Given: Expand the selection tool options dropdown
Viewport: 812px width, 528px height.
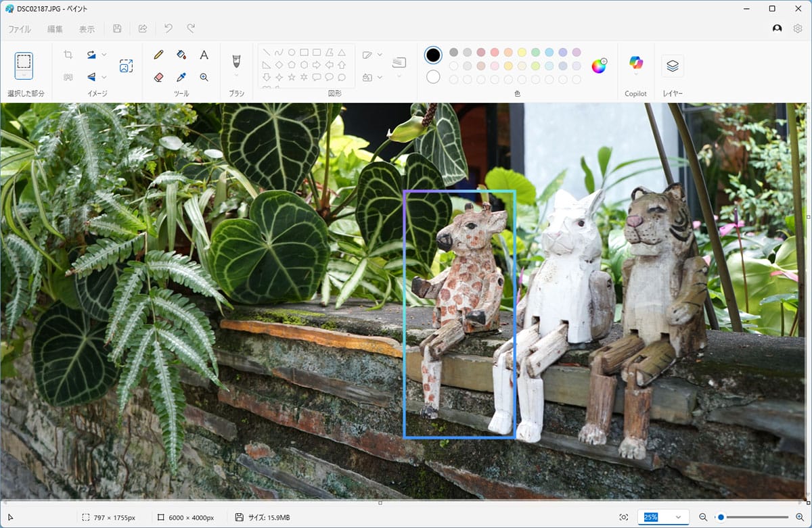Looking at the screenshot, I should (24, 76).
